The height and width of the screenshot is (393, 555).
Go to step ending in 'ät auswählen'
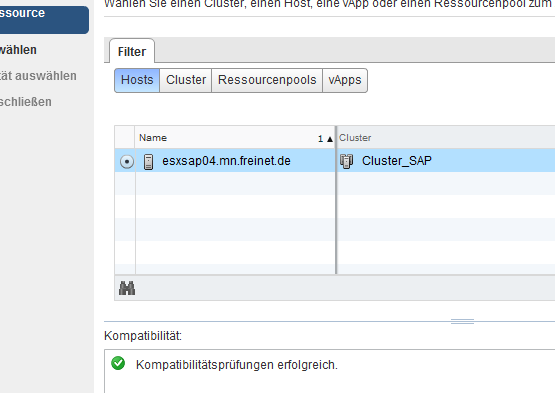tap(38, 76)
